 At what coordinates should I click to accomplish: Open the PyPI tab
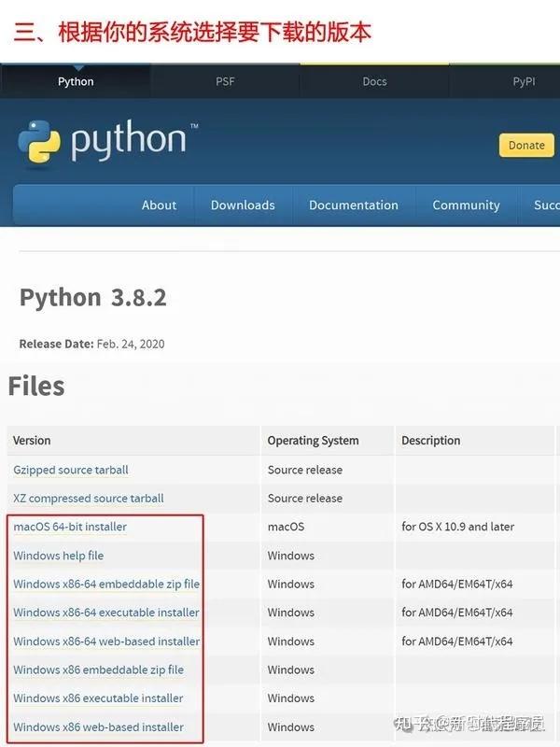tap(523, 81)
